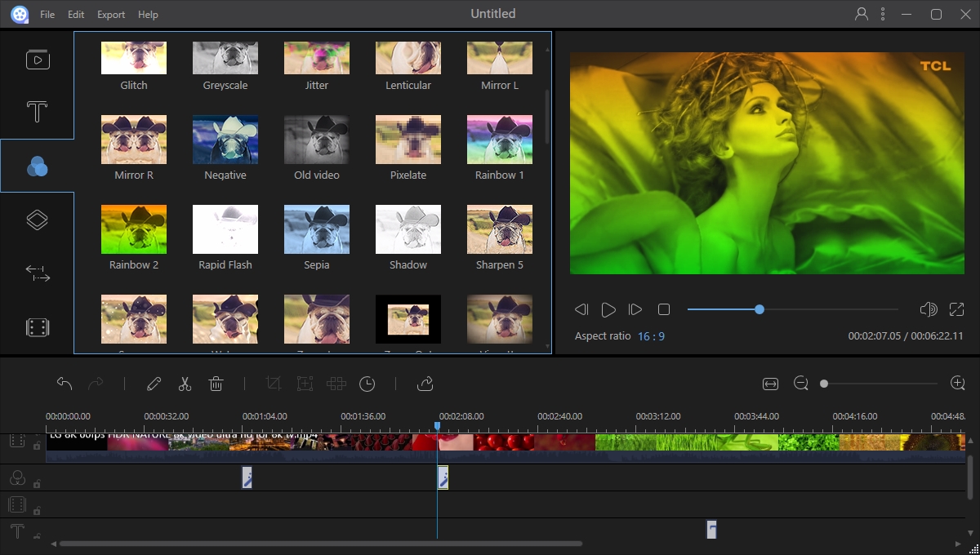
Task: Open the File menu
Action: point(47,15)
